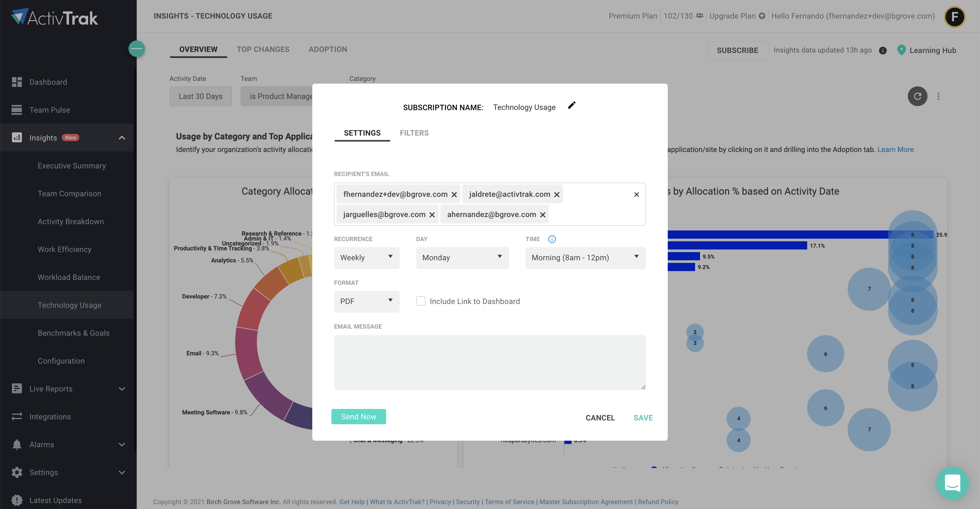Image resolution: width=980 pixels, height=509 pixels.
Task: Click the Refund Policy link
Action: 658,502
